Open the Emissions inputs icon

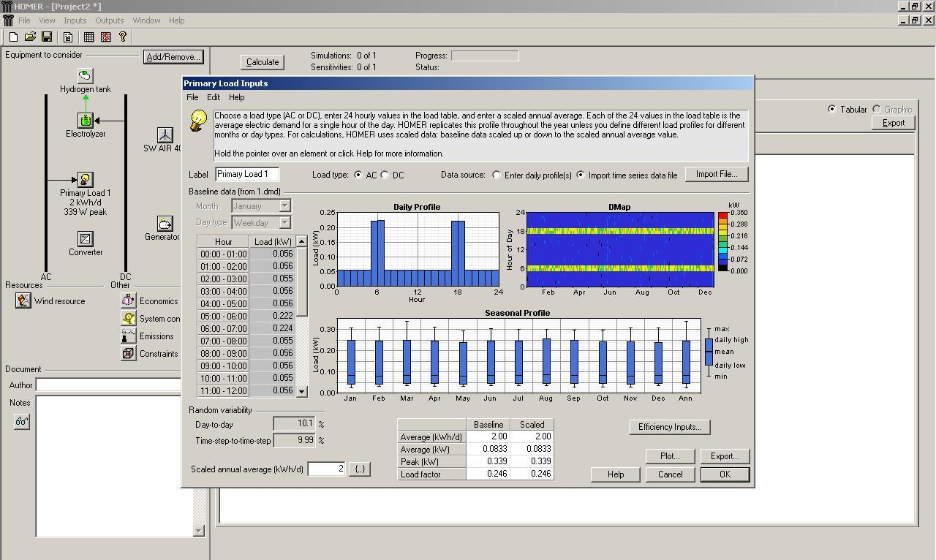tap(128, 336)
